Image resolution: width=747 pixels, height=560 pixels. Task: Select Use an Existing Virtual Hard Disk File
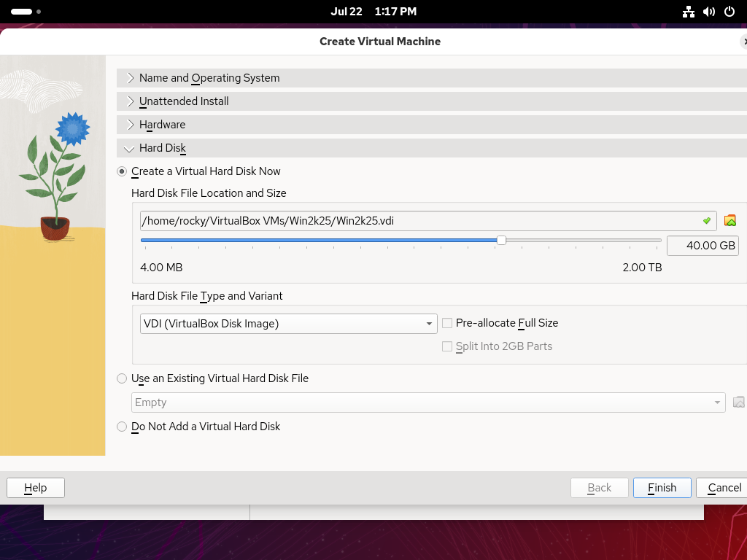[x=122, y=378]
